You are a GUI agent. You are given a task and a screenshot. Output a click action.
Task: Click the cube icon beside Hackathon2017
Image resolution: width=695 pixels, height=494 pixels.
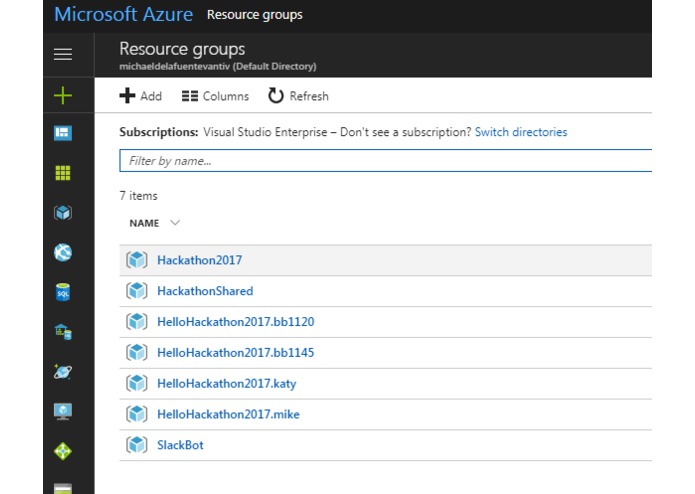coord(137,260)
